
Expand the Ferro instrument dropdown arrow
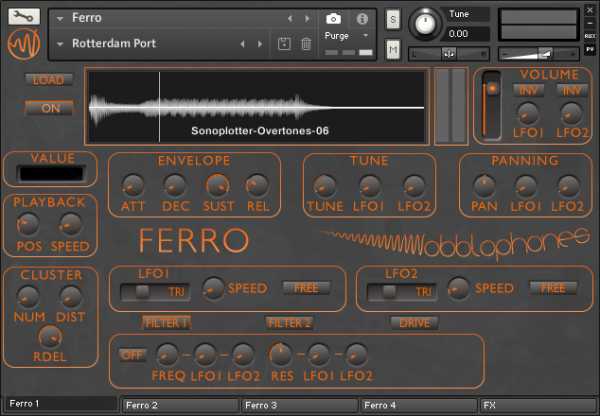pos(60,18)
